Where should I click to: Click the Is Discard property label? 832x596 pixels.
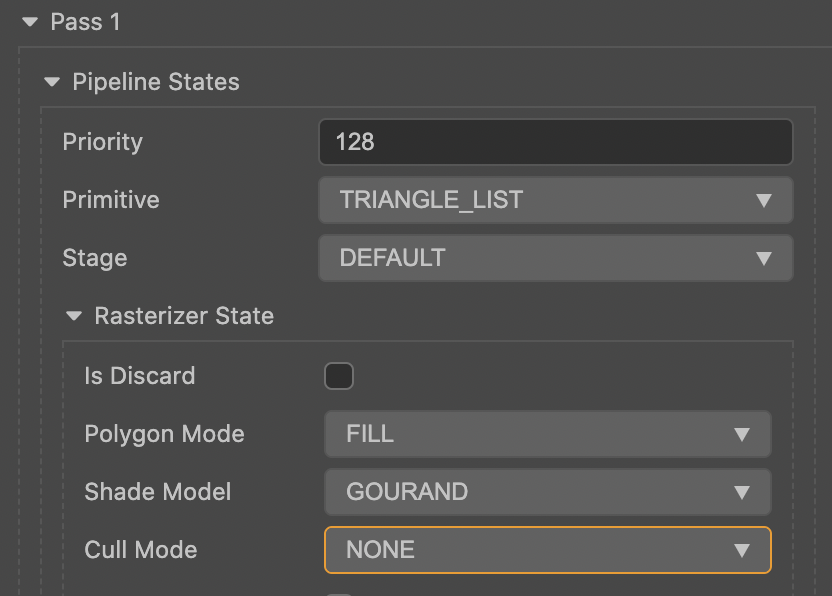pyautogui.click(x=140, y=376)
